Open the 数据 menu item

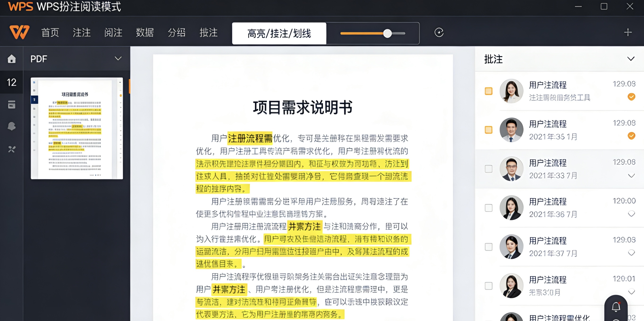point(145,33)
